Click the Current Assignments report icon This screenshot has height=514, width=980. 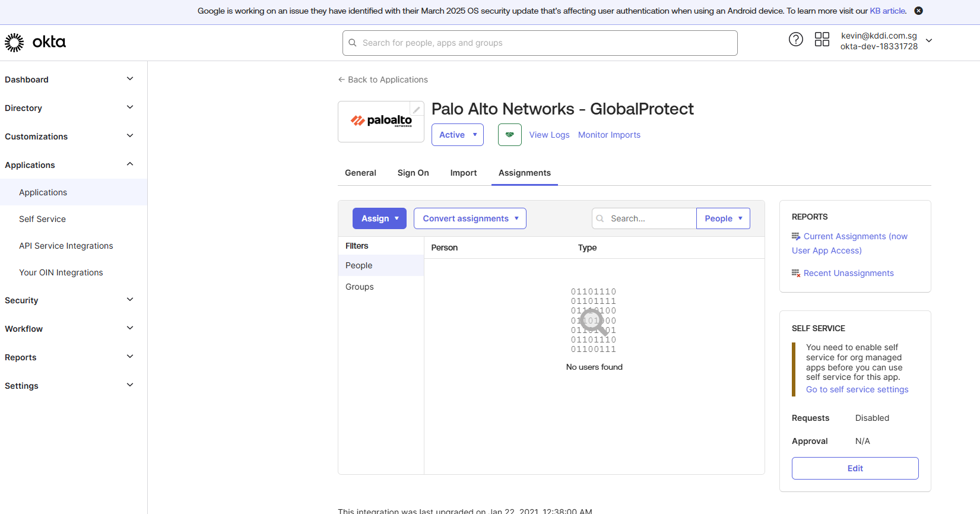coord(796,236)
